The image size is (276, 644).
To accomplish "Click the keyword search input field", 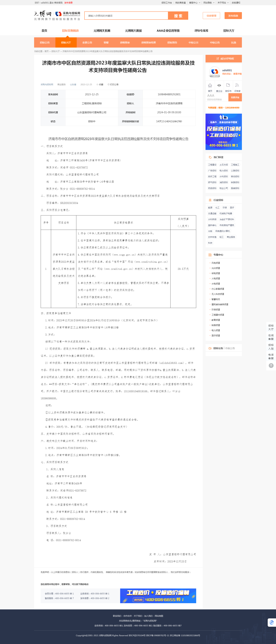I will [126, 16].
